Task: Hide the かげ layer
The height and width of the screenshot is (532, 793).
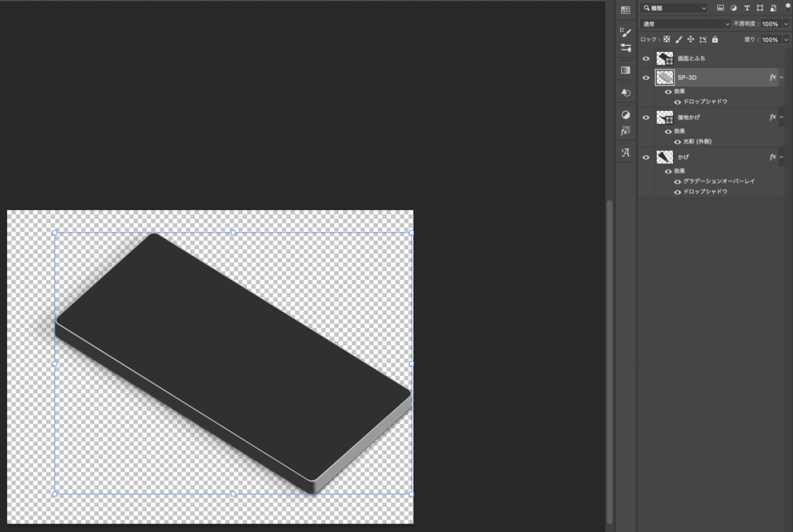Action: 646,157
